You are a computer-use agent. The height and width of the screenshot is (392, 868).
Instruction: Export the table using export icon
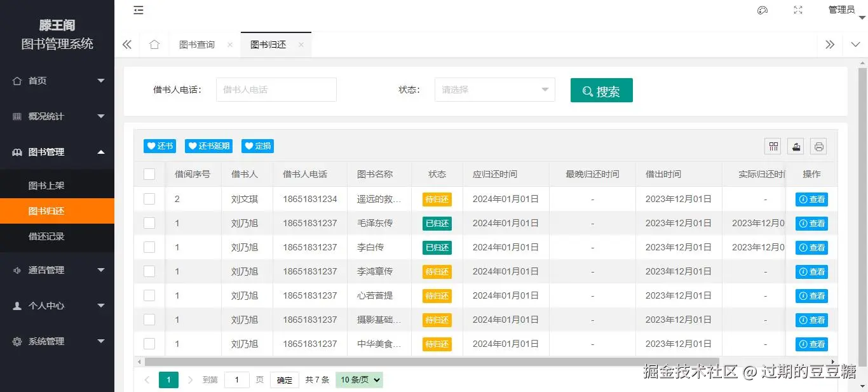click(796, 146)
